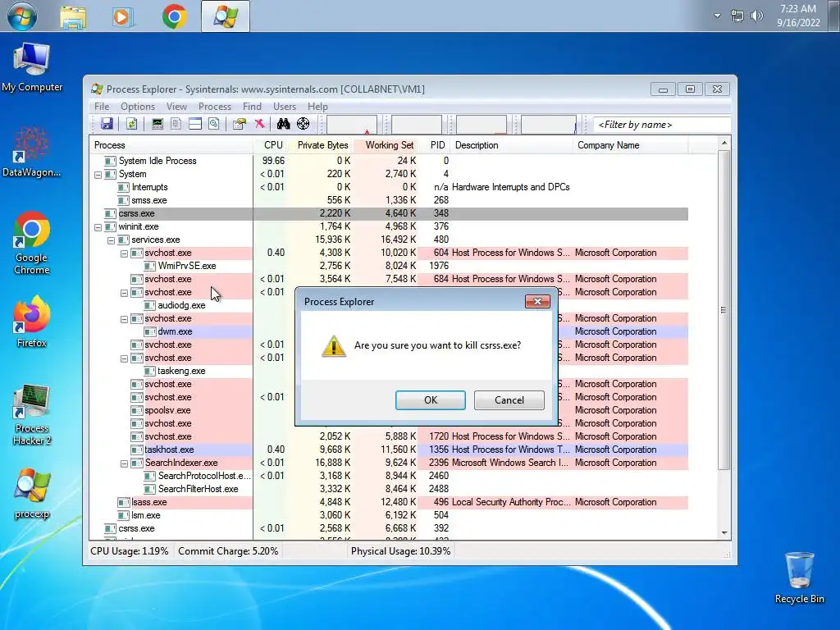The image size is (840, 630).
Task: Click the Filter by name input field
Action: [x=662, y=125]
